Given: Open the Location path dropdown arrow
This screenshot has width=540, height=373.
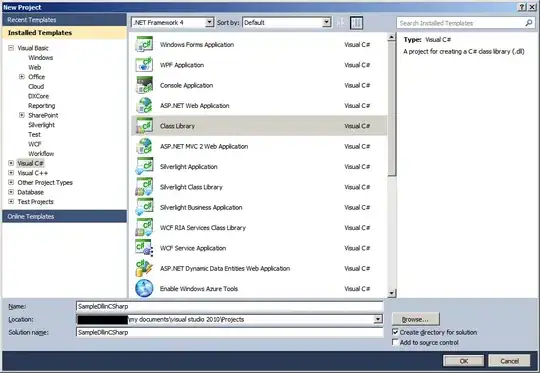Looking at the screenshot, I should tap(378, 319).
